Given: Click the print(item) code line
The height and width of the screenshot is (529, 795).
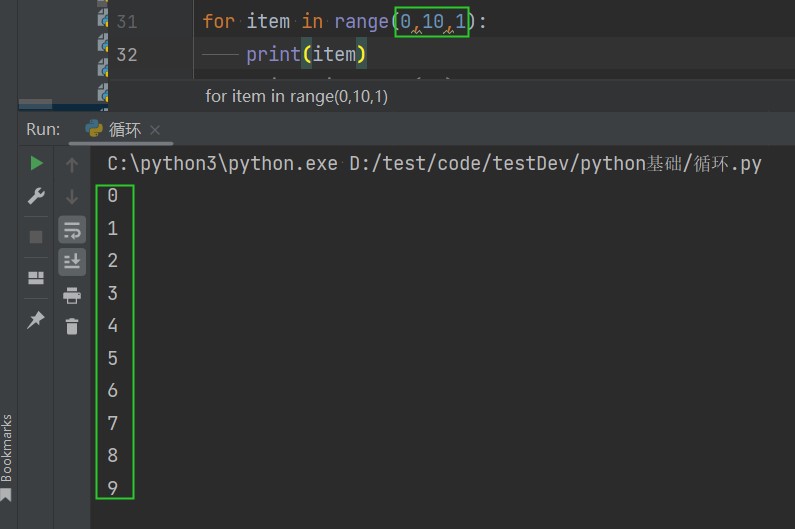Looking at the screenshot, I should click(306, 54).
